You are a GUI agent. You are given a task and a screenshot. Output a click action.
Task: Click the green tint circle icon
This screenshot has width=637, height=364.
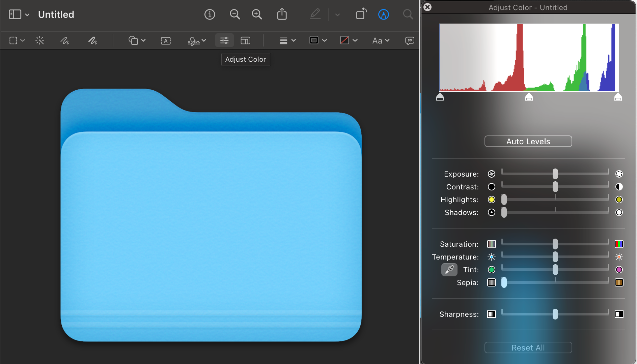[492, 270]
